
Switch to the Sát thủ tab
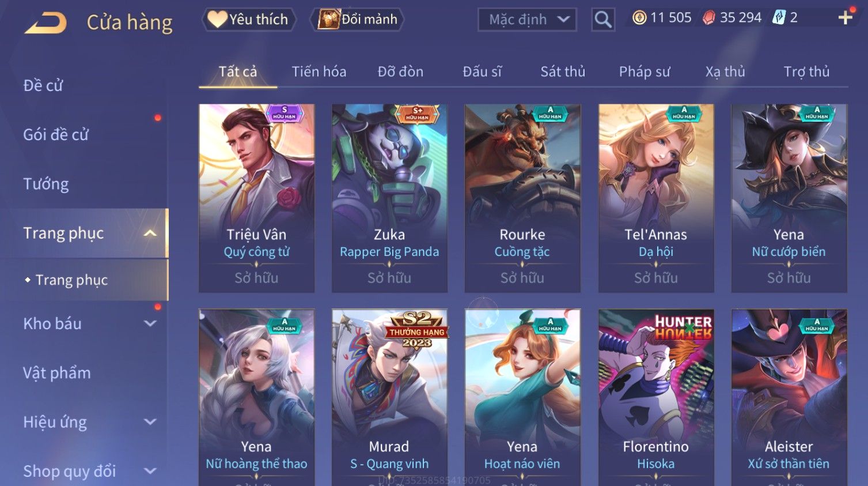pos(563,71)
